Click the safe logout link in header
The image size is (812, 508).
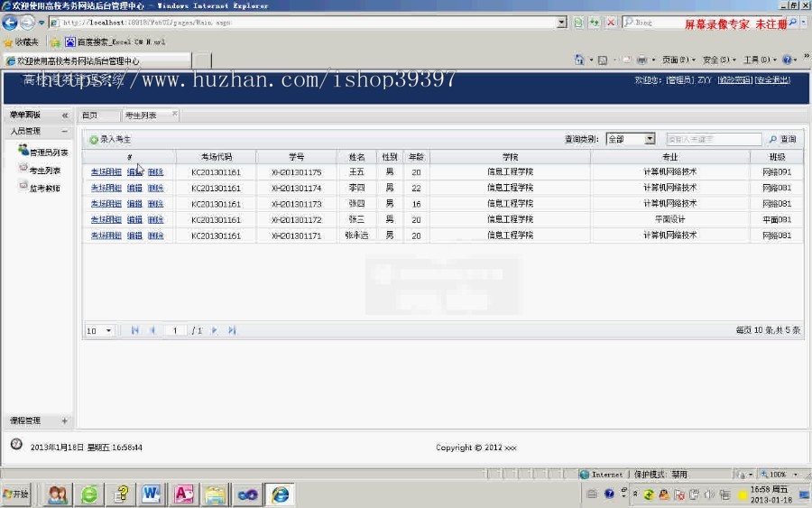(772, 79)
